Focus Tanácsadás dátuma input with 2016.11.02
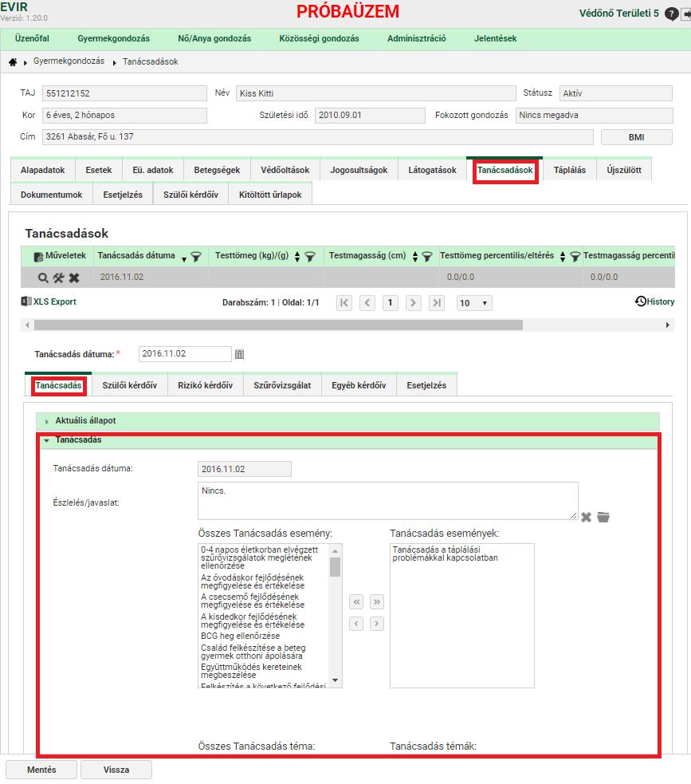The width and height of the screenshot is (691, 784). coord(185,354)
